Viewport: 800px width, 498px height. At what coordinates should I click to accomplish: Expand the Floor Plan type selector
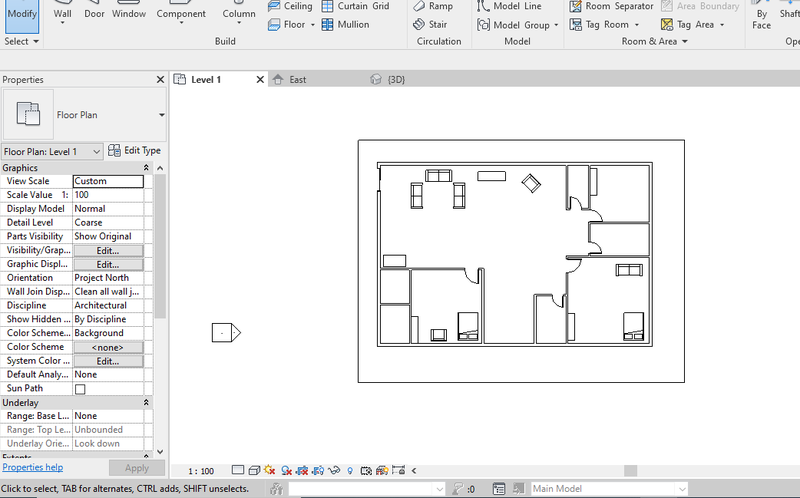161,115
